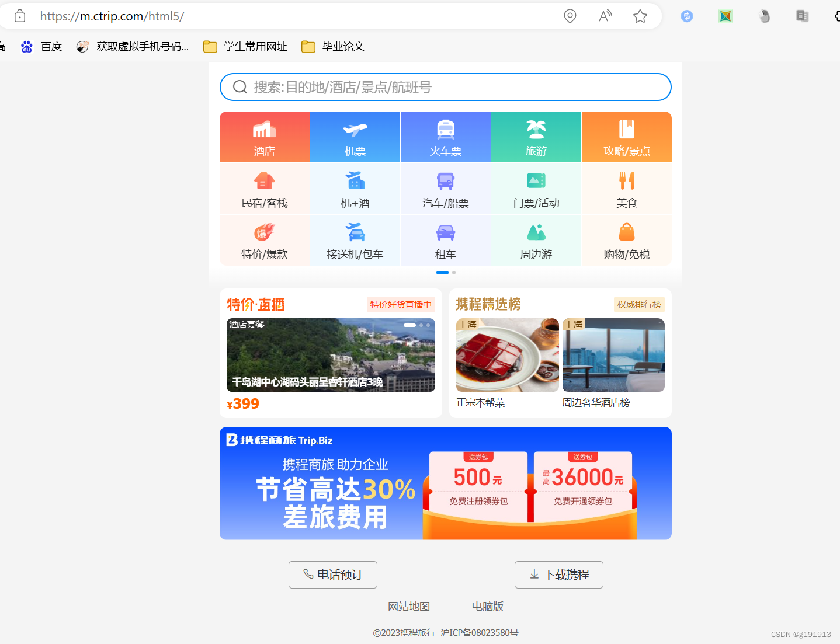
Task: Click the green square browser extension icon
Action: click(726, 16)
